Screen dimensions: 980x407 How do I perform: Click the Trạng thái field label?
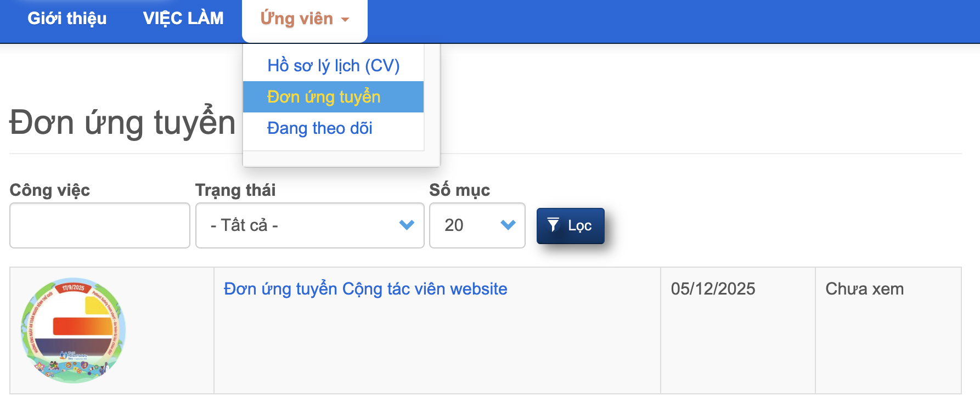point(235,190)
